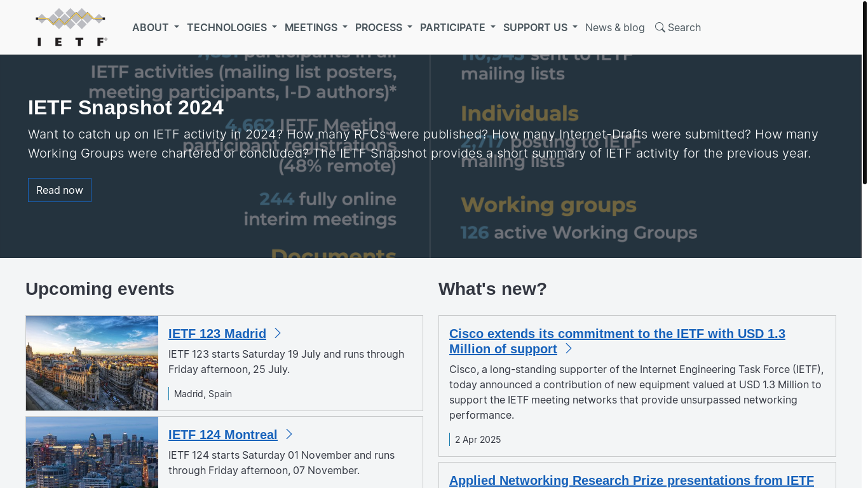Open the Search link in navbar
Image resolution: width=868 pixels, height=488 pixels.
678,27
